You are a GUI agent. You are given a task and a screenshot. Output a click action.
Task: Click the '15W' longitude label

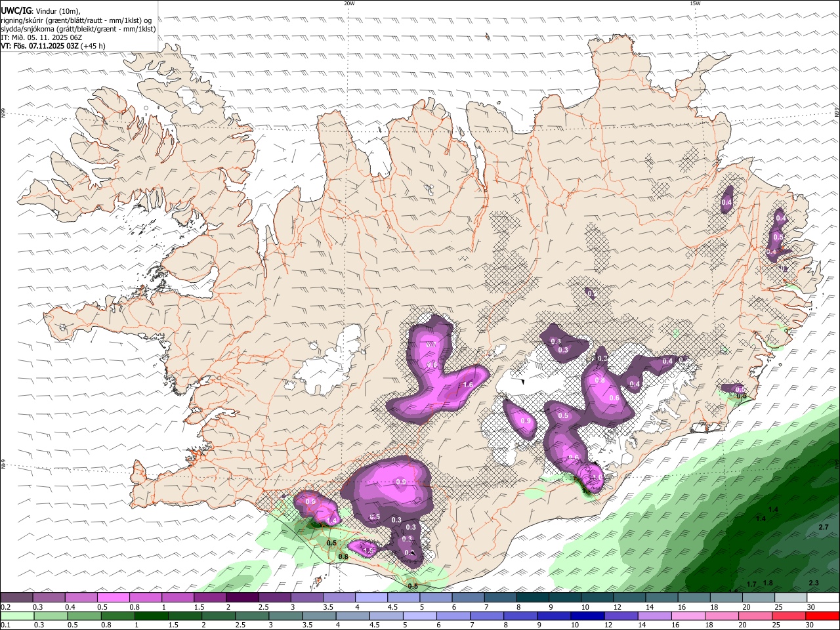coord(695,3)
